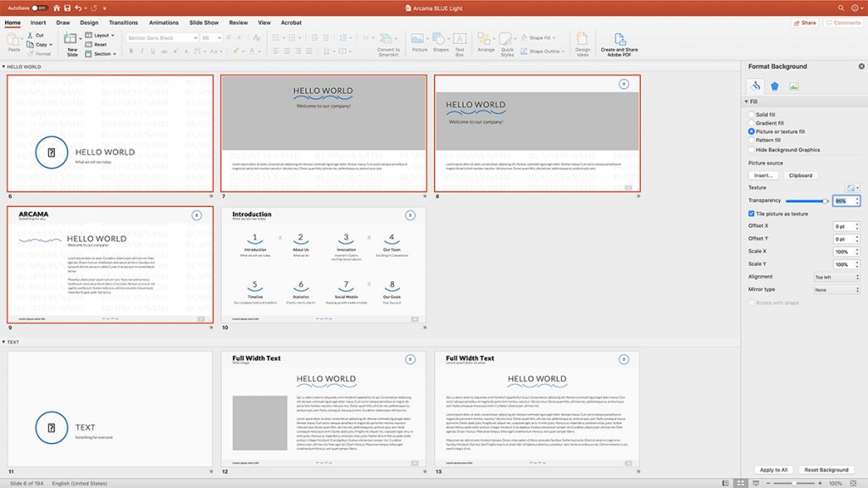Open the Effects pentagon tab
This screenshot has width=868, height=488.
pyautogui.click(x=775, y=86)
